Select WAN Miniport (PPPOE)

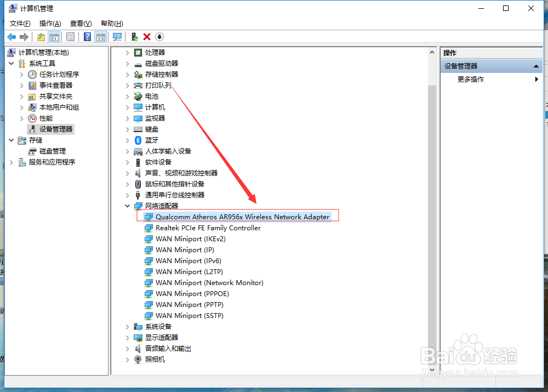(192, 294)
